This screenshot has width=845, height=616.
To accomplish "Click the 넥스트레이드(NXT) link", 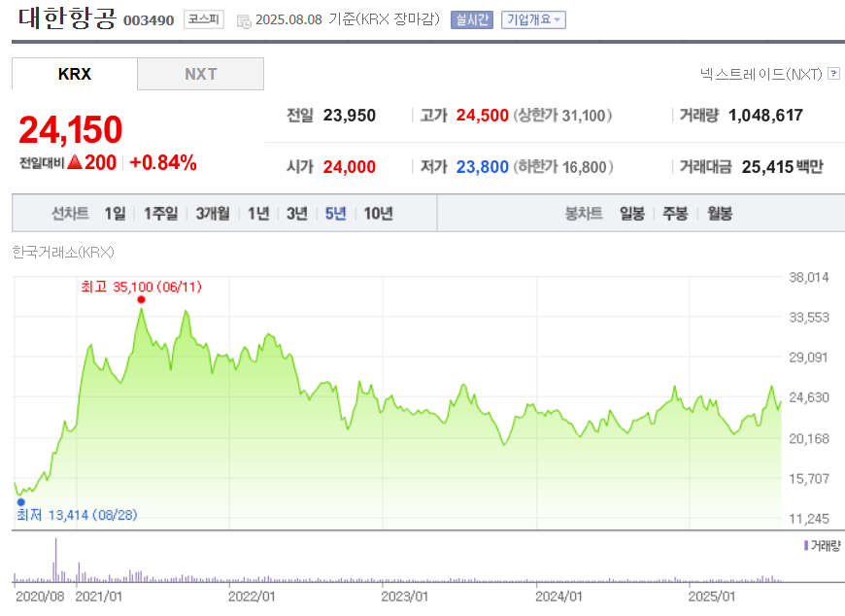I will (760, 74).
